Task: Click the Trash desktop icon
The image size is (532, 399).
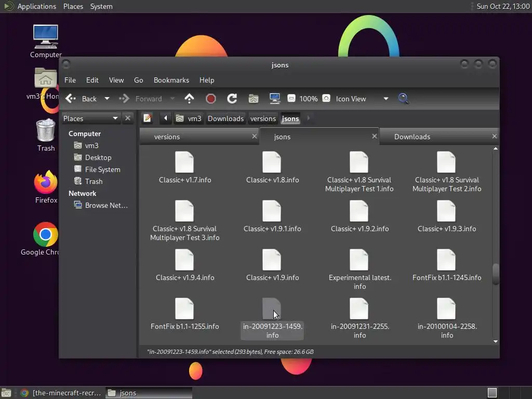Action: tap(46, 130)
